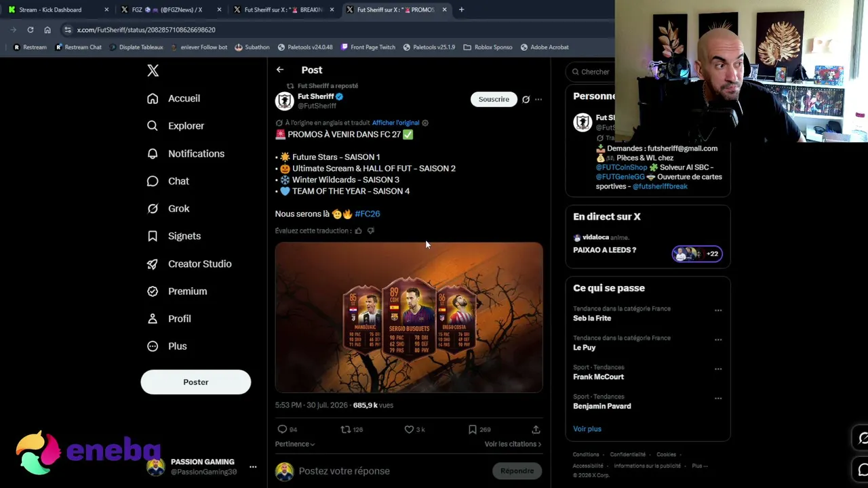Open a new browser tab
This screenshot has height=488, width=868.
[461, 9]
